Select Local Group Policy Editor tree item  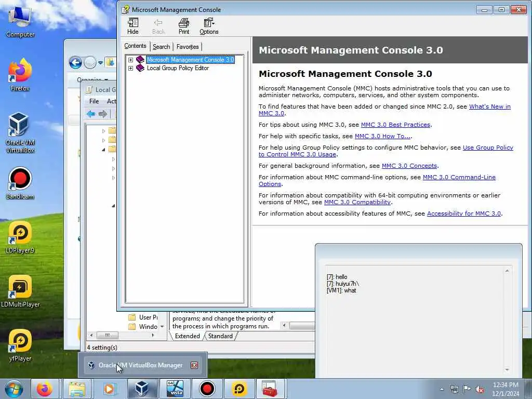point(178,68)
